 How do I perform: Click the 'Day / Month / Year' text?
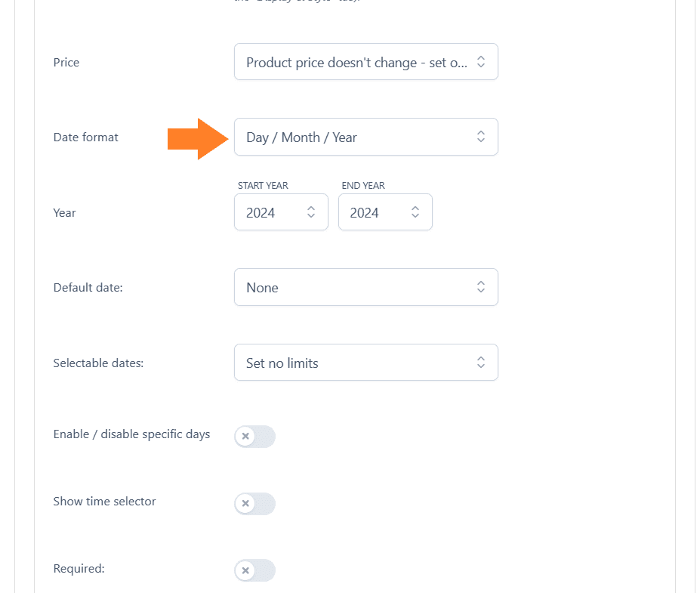301,137
